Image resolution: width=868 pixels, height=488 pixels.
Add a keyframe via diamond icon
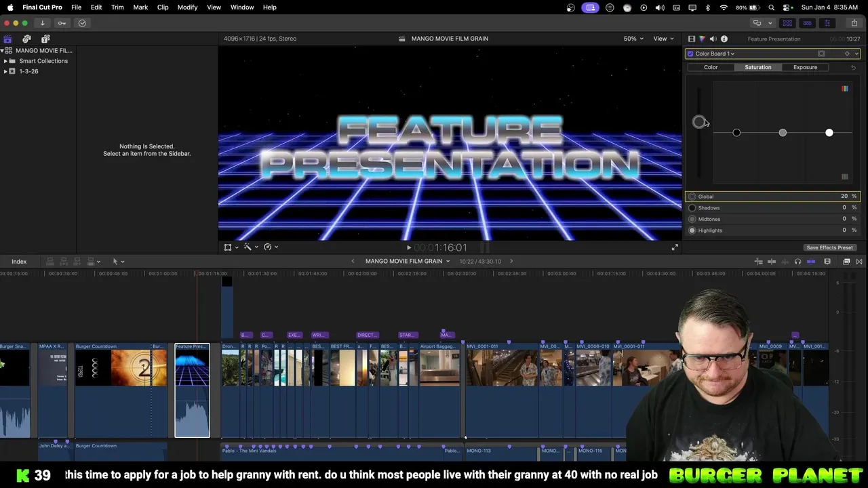(847, 54)
